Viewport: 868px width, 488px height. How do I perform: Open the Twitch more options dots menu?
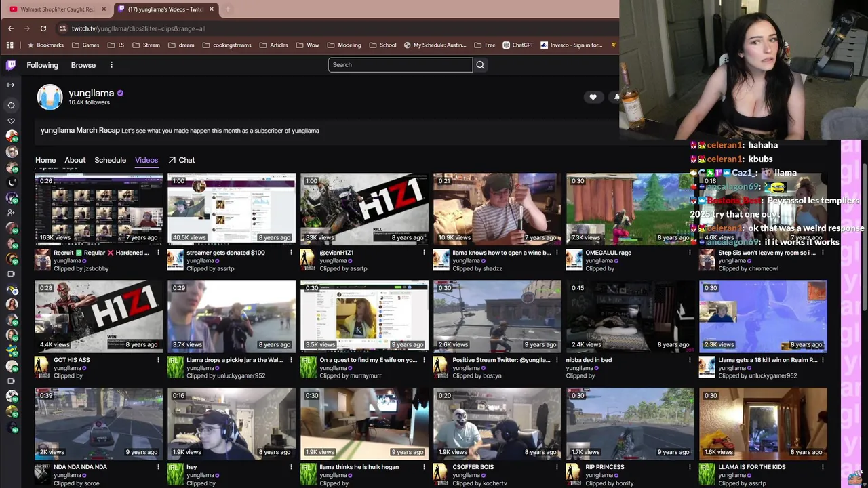point(111,65)
